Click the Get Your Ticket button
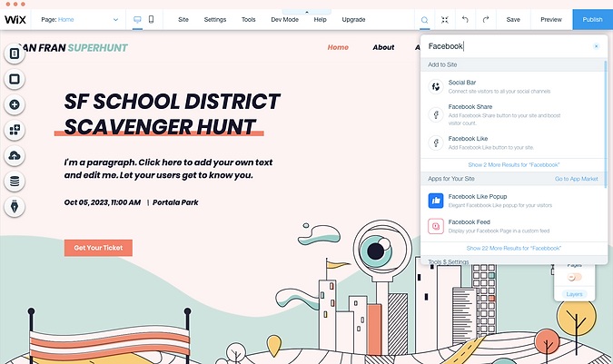The width and height of the screenshot is (613, 364). [x=98, y=248]
